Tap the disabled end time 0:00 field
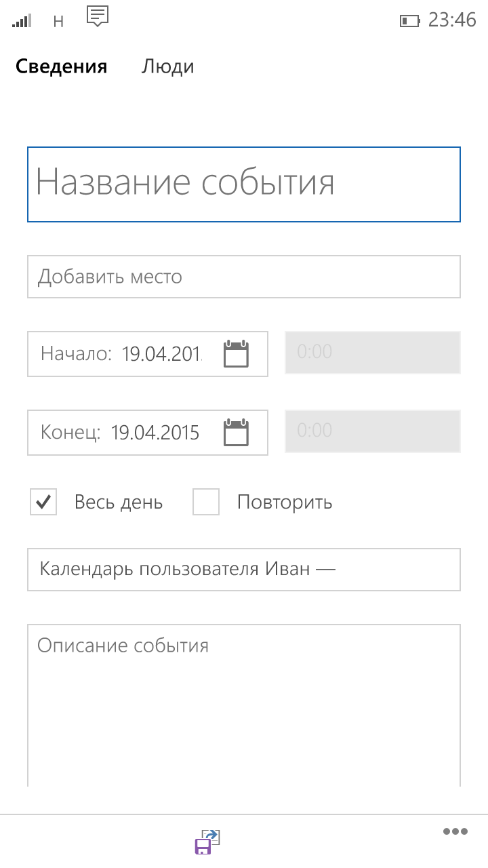Viewport: 488px width, 868px height. 373,431
